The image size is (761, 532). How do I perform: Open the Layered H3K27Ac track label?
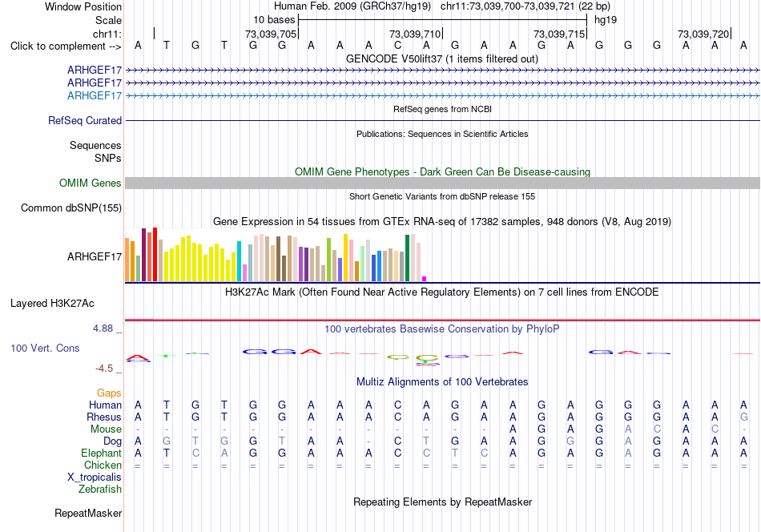52,304
